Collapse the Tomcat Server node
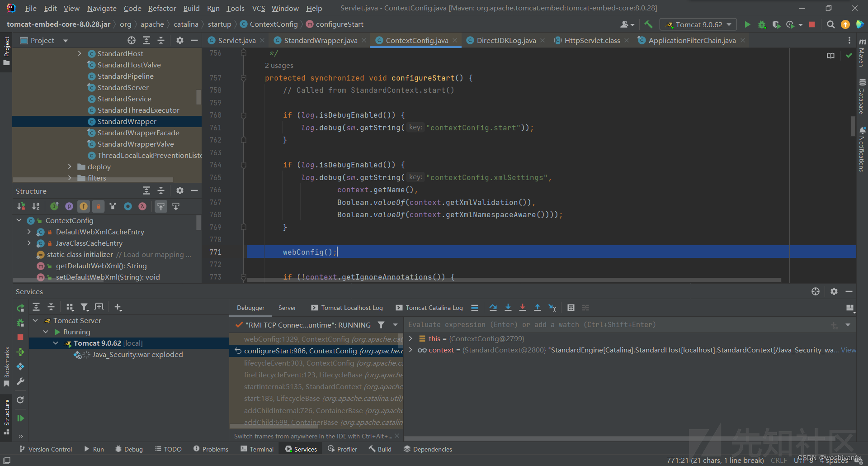This screenshot has height=466, width=868. click(35, 320)
